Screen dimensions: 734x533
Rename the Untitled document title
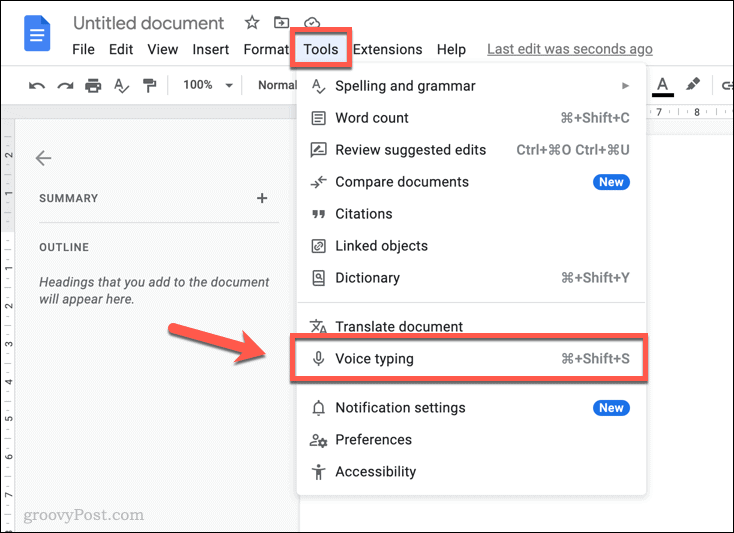click(x=148, y=23)
